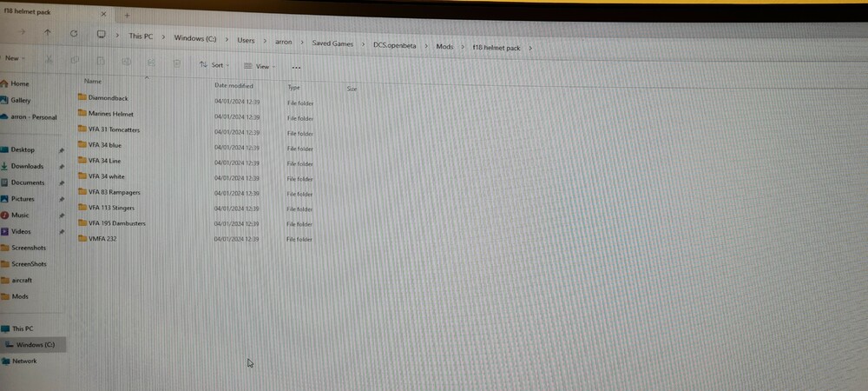Click the Cut scissors icon in toolbar

pos(49,59)
